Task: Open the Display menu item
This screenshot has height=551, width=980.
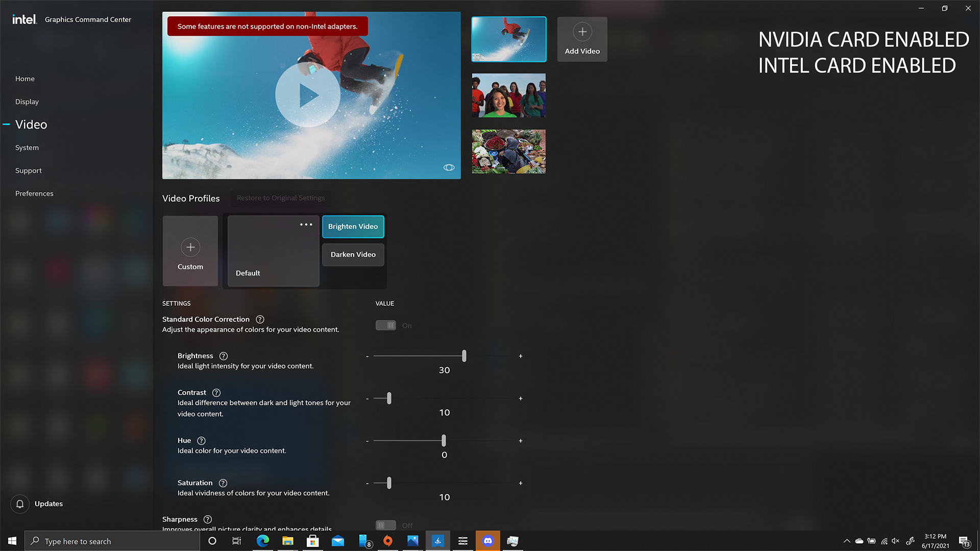Action: (x=27, y=102)
